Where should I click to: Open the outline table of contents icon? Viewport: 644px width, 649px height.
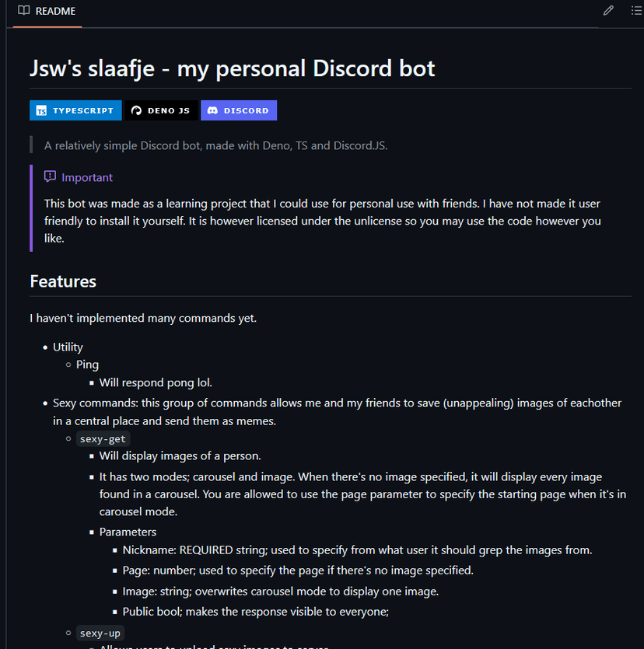[636, 11]
